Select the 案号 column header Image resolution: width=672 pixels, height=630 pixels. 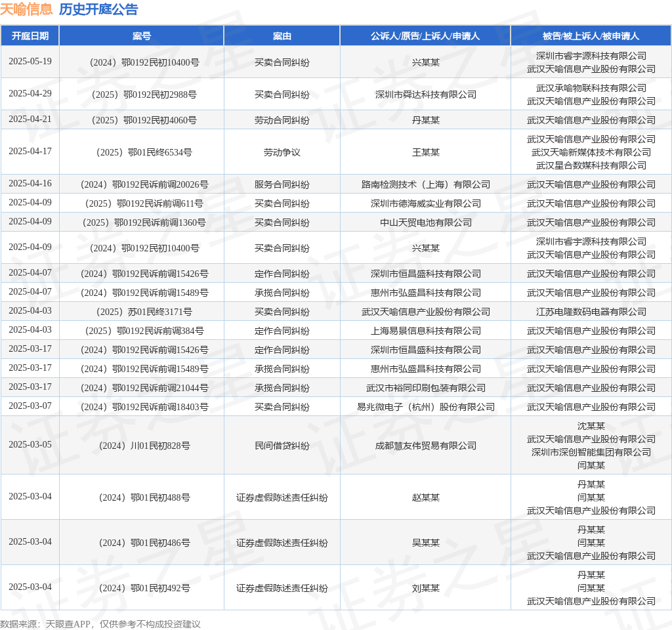point(142,36)
